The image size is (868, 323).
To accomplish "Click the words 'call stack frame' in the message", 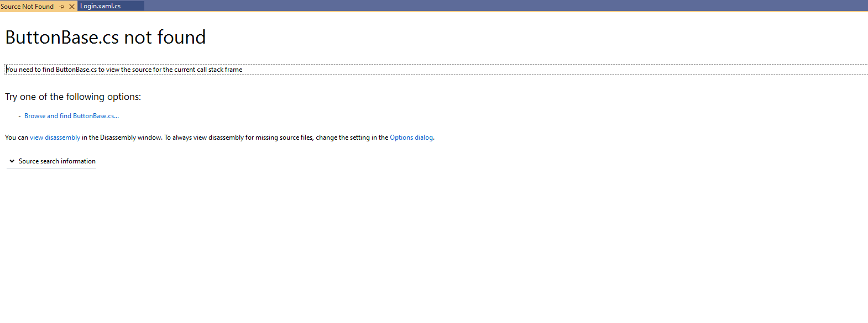I will point(219,70).
